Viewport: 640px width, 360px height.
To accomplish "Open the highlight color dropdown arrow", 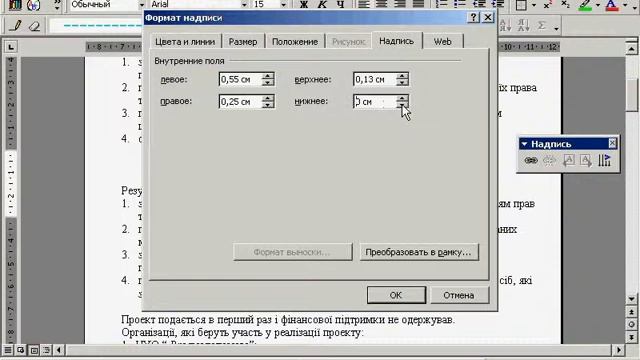I will point(598,5).
